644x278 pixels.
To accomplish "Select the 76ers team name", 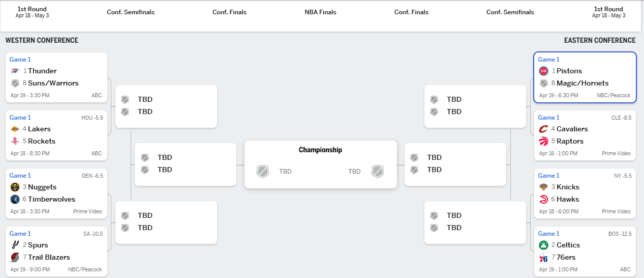I will (566, 257).
